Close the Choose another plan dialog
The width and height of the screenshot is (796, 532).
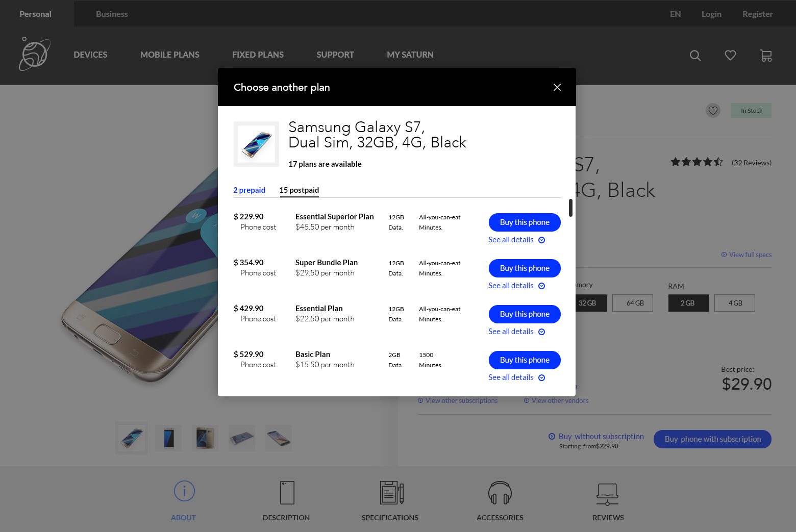pos(557,87)
